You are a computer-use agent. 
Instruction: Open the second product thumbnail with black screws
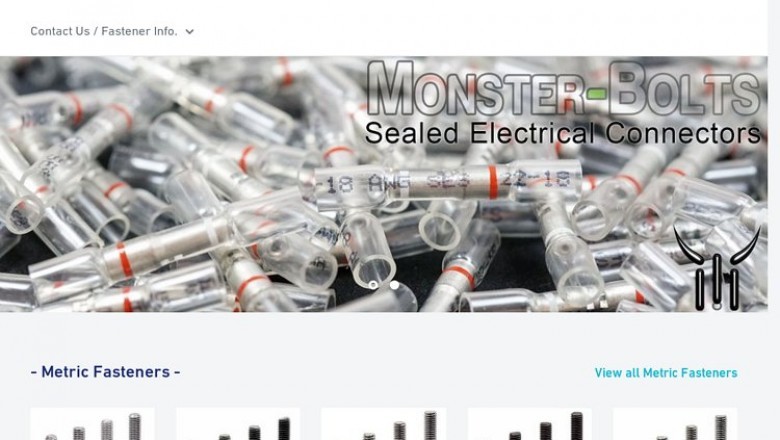[x=238, y=424]
